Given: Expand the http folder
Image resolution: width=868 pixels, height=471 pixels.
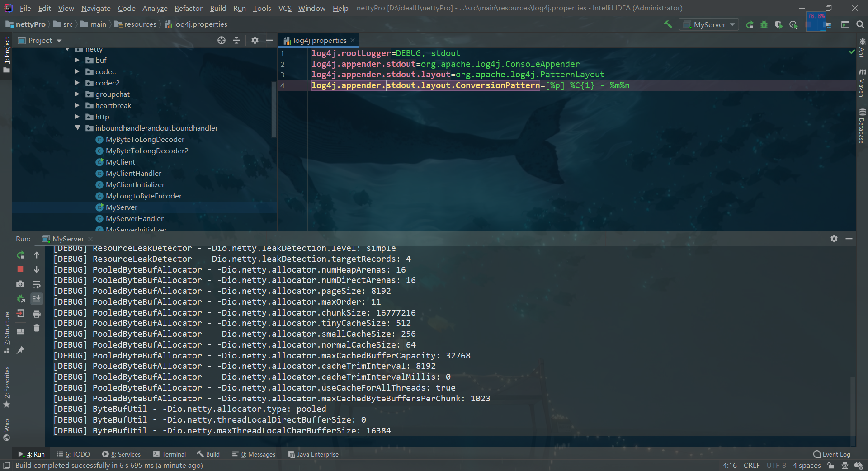Looking at the screenshot, I should click(77, 117).
